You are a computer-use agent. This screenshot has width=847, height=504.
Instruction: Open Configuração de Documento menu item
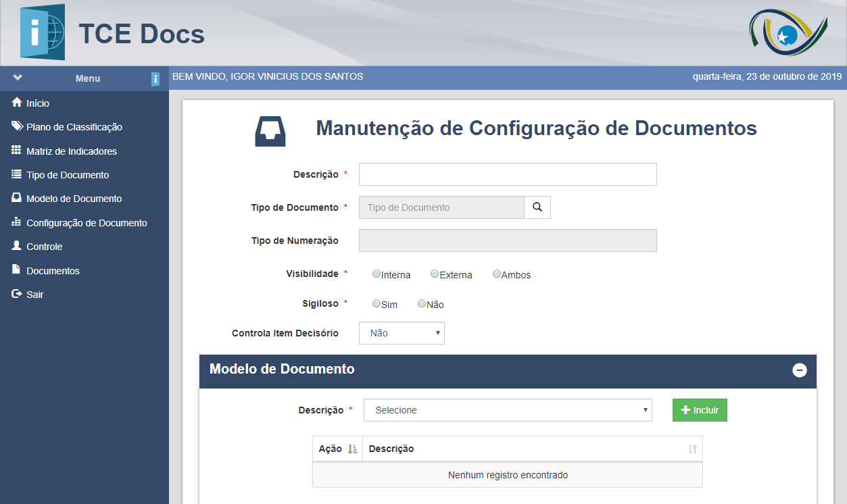coord(87,223)
